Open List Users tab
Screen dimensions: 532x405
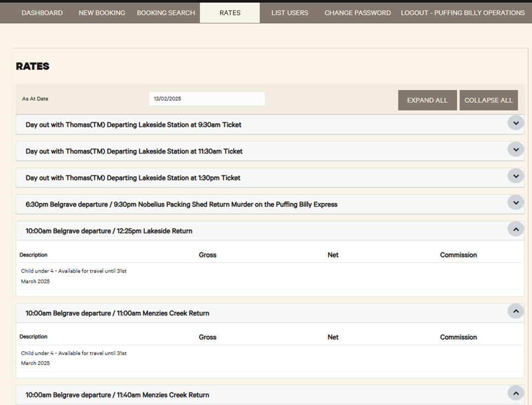(290, 13)
